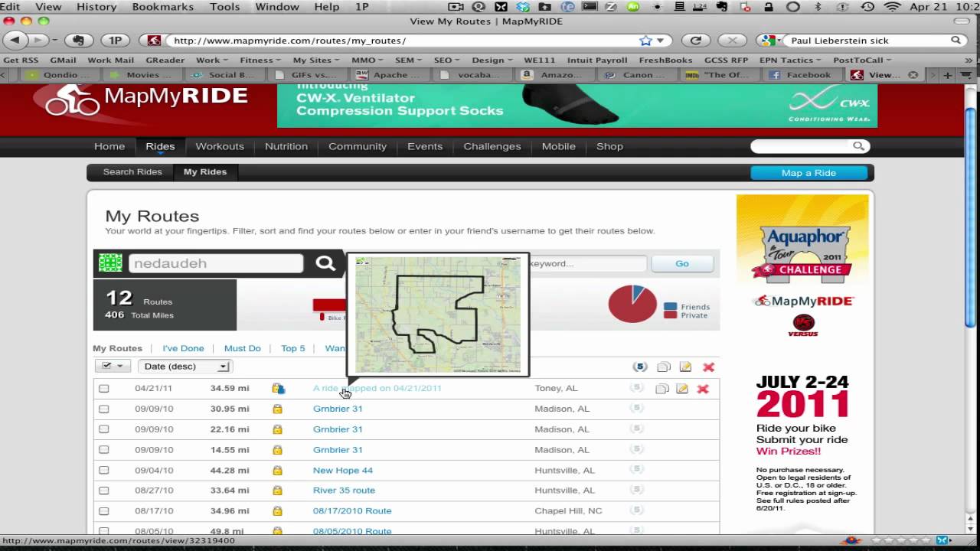Click the green grid icon beside username field
980x551 pixels.
pos(110,263)
